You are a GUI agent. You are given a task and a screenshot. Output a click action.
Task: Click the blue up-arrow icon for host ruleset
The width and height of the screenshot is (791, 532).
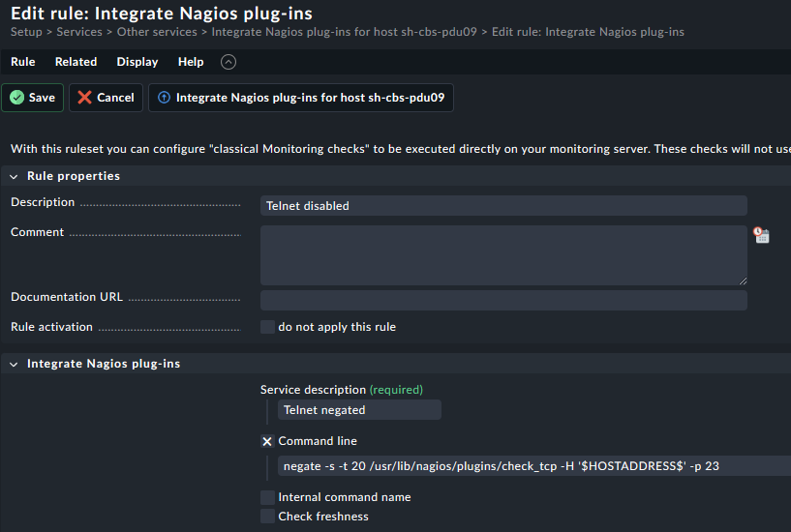(164, 98)
